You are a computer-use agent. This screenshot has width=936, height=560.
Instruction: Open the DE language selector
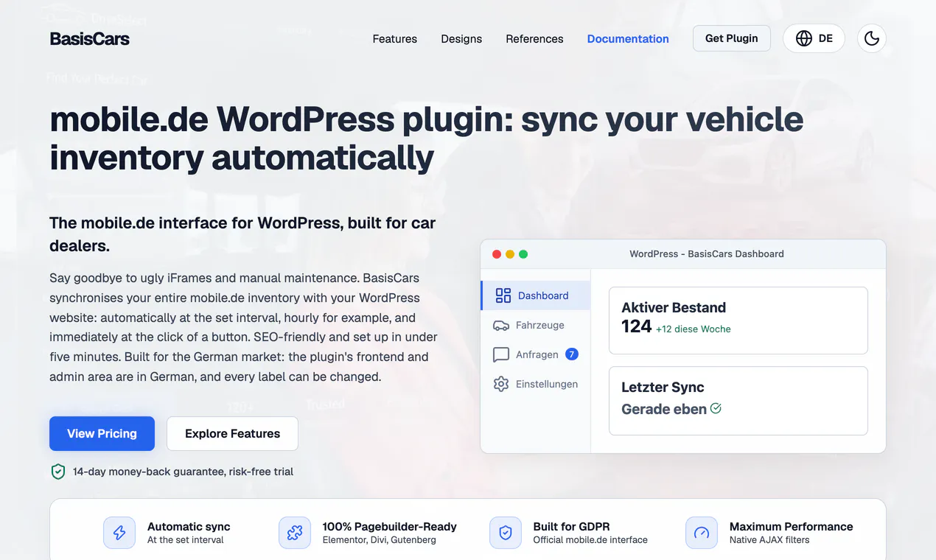click(x=814, y=38)
